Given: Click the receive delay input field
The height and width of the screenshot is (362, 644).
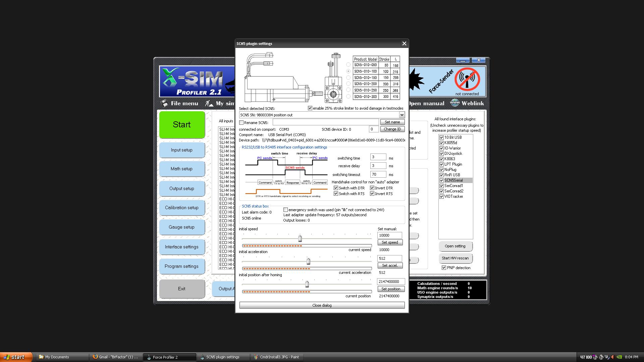Looking at the screenshot, I should 378,166.
